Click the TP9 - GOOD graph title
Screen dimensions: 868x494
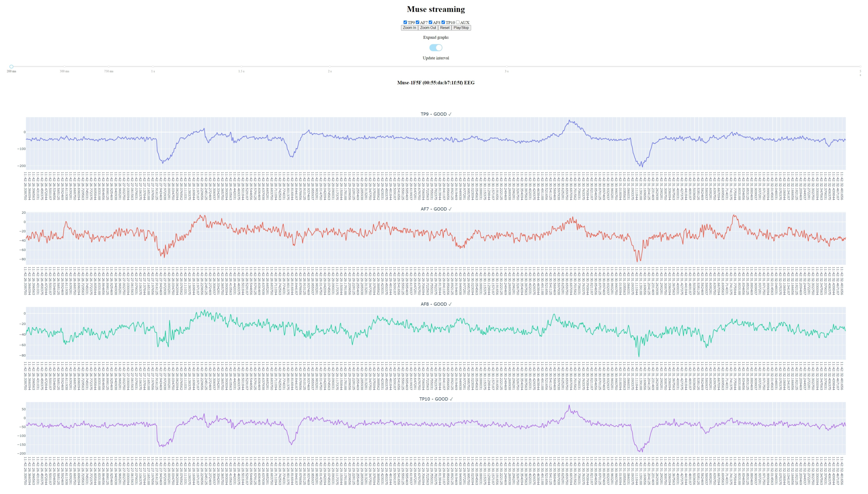[x=436, y=114]
